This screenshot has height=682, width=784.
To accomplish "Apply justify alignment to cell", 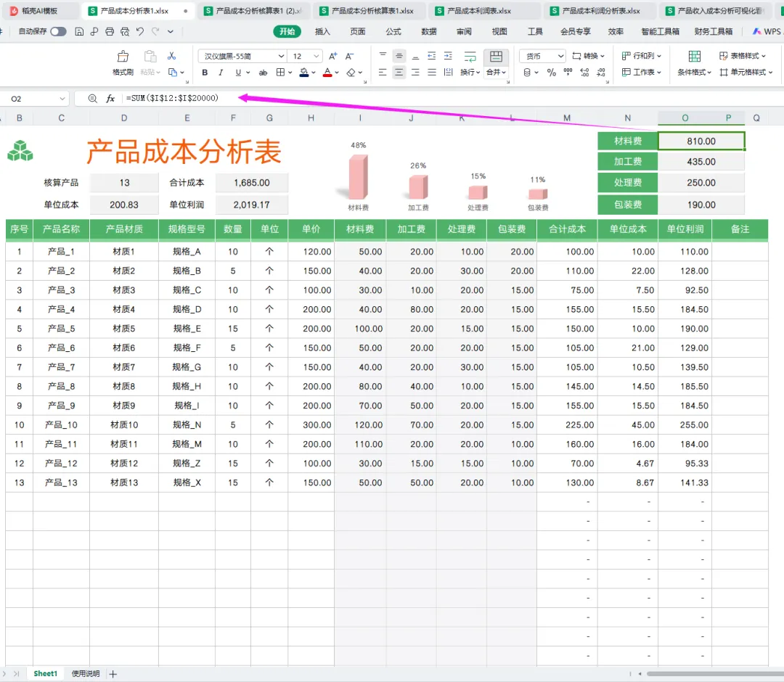I will tap(432, 73).
